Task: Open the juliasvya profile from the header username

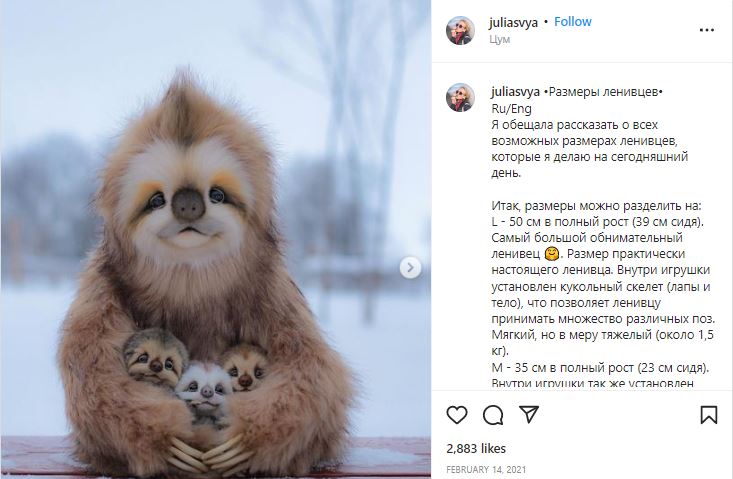Action: (x=513, y=22)
